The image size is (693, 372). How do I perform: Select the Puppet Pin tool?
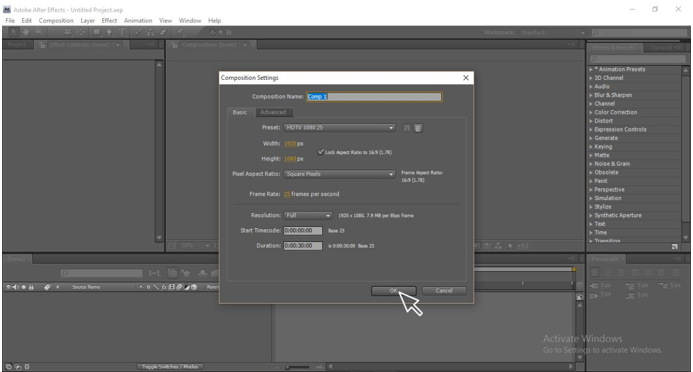(180, 32)
